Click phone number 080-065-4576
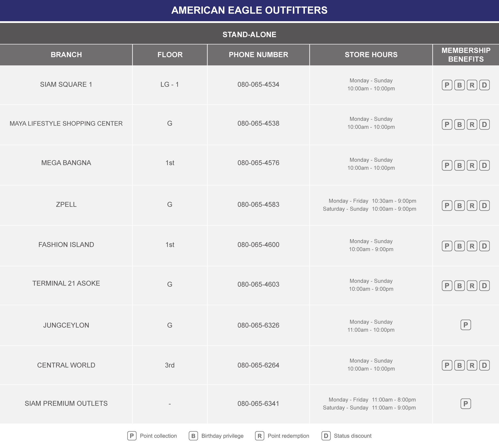Viewport: 499px width, 448px height. [x=258, y=163]
